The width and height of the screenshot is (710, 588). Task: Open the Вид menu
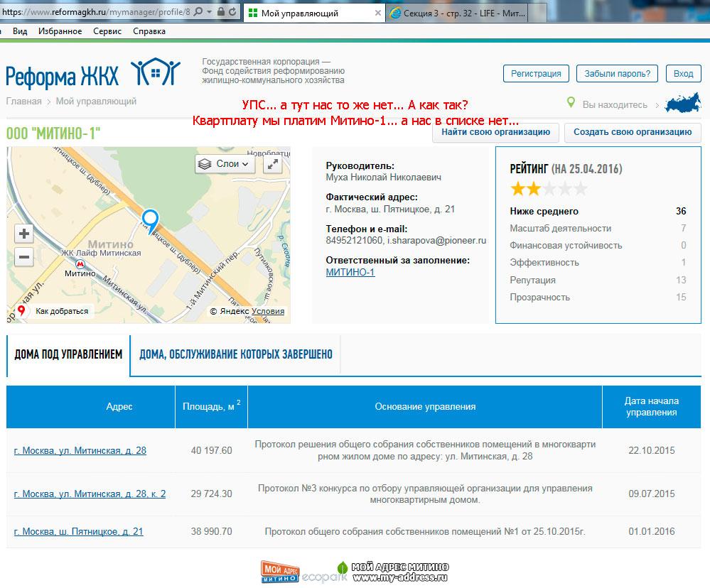click(x=19, y=31)
